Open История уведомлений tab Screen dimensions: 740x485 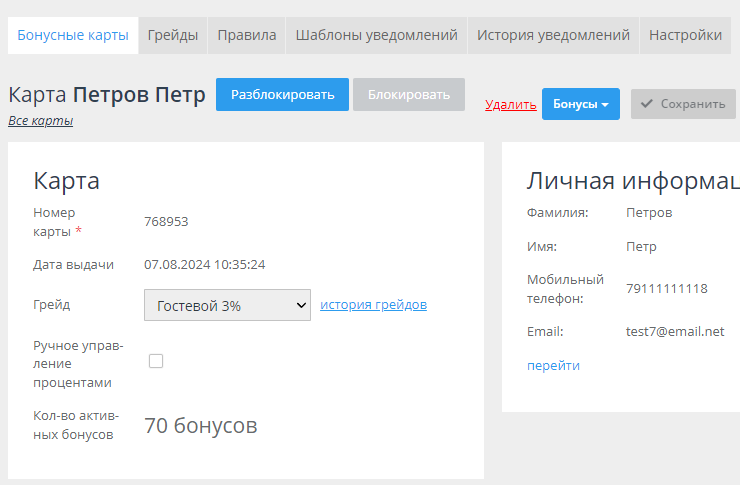(x=553, y=35)
